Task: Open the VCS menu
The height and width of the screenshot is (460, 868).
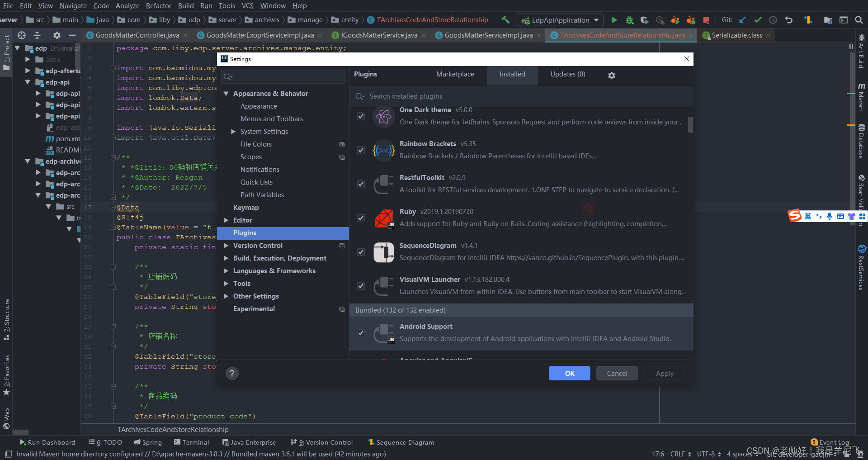Action: click(248, 5)
